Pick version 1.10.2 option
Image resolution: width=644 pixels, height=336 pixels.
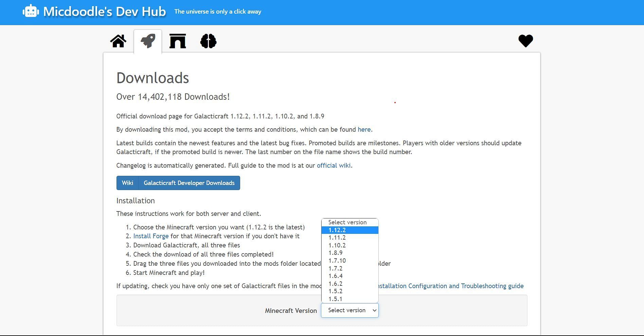pyautogui.click(x=350, y=245)
